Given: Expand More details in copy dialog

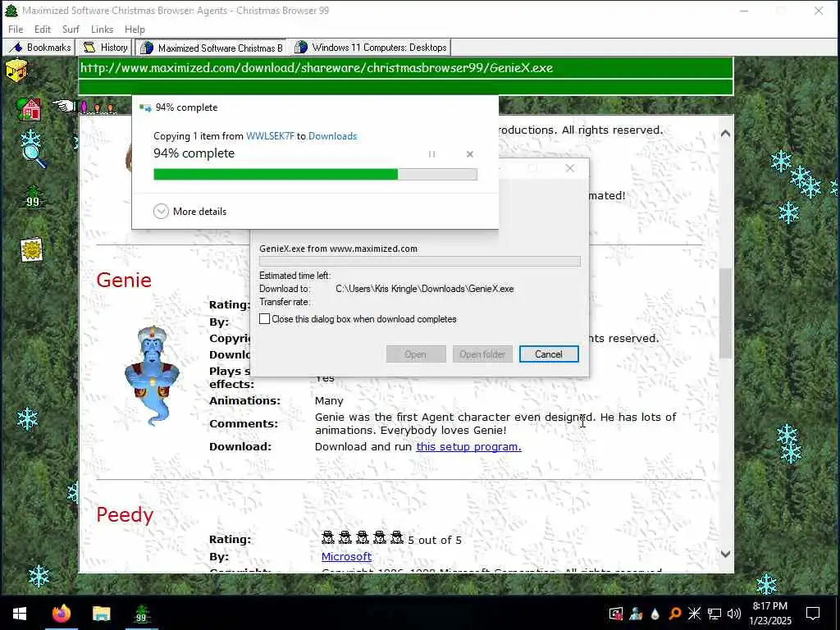Looking at the screenshot, I should [x=189, y=211].
